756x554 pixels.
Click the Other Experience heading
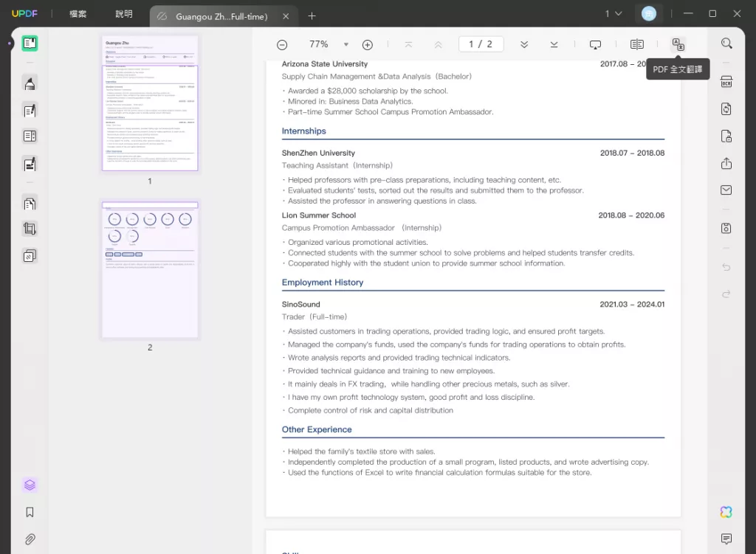pos(317,429)
